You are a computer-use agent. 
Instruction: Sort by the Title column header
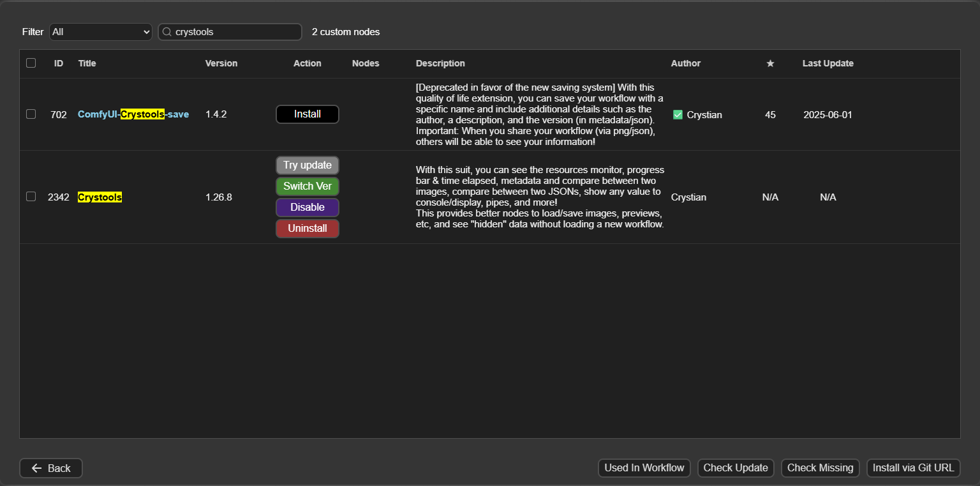[87, 63]
